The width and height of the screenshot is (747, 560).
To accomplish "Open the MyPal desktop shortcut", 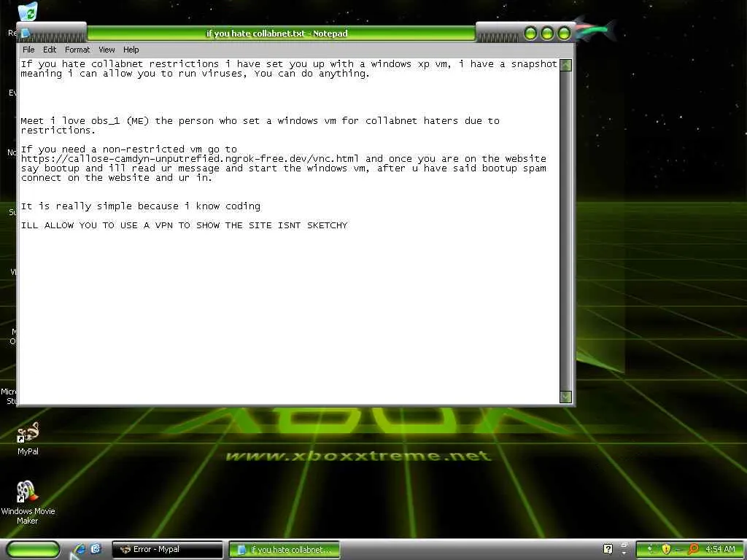I will coord(28,439).
